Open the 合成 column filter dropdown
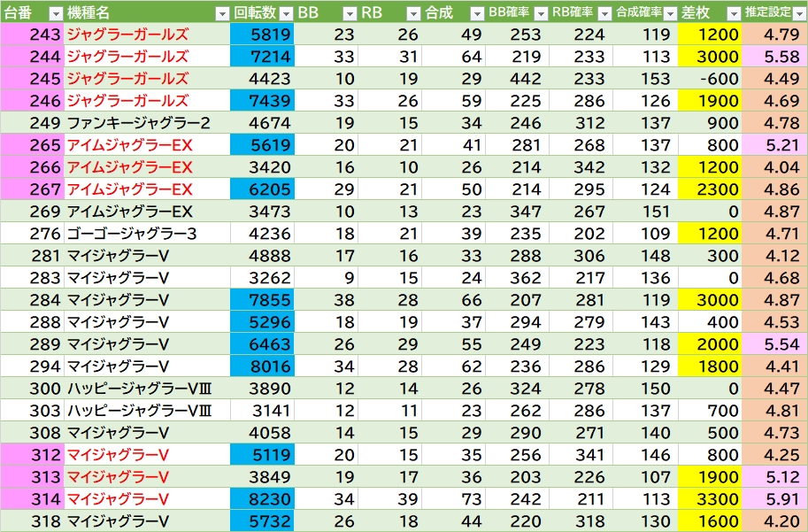The image size is (808, 532). point(478,13)
